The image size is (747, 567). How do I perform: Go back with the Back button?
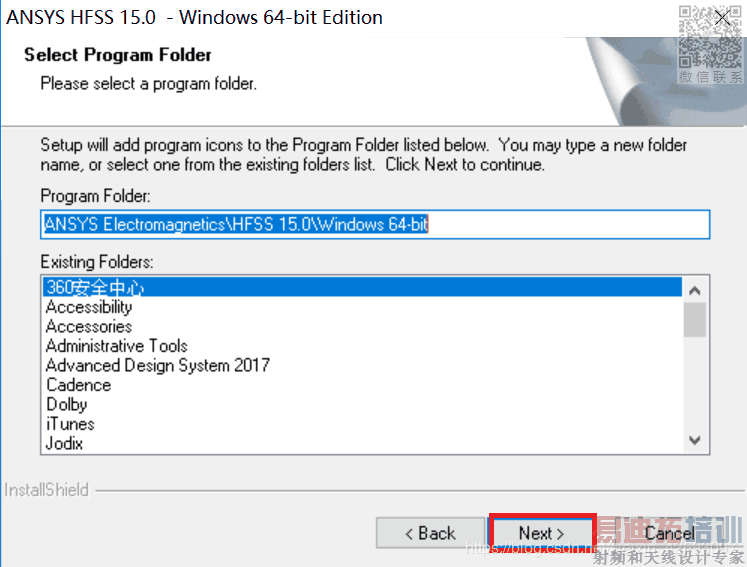tap(428, 533)
